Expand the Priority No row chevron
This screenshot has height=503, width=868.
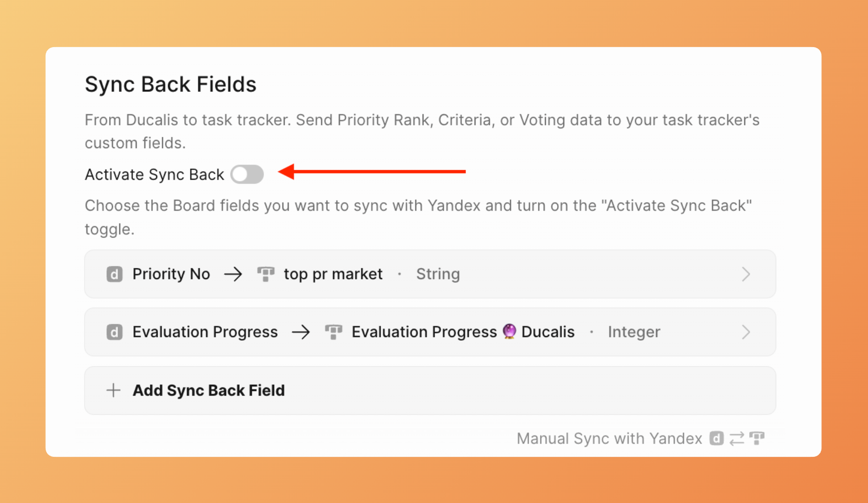pyautogui.click(x=746, y=274)
